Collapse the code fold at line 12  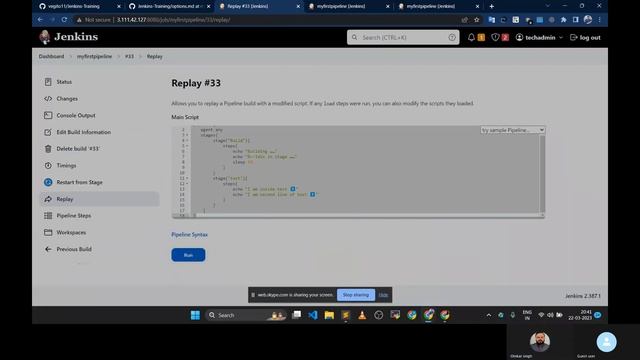[187, 184]
